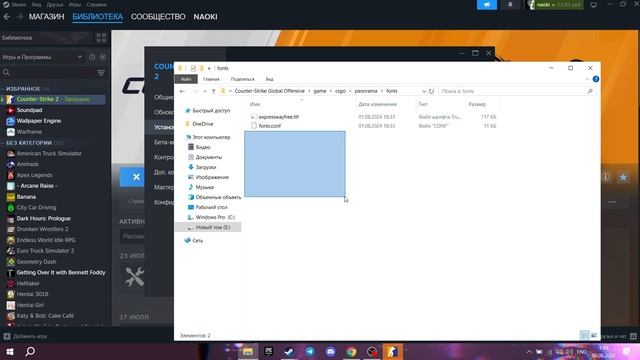Click Explorer back arrow button

(182, 91)
